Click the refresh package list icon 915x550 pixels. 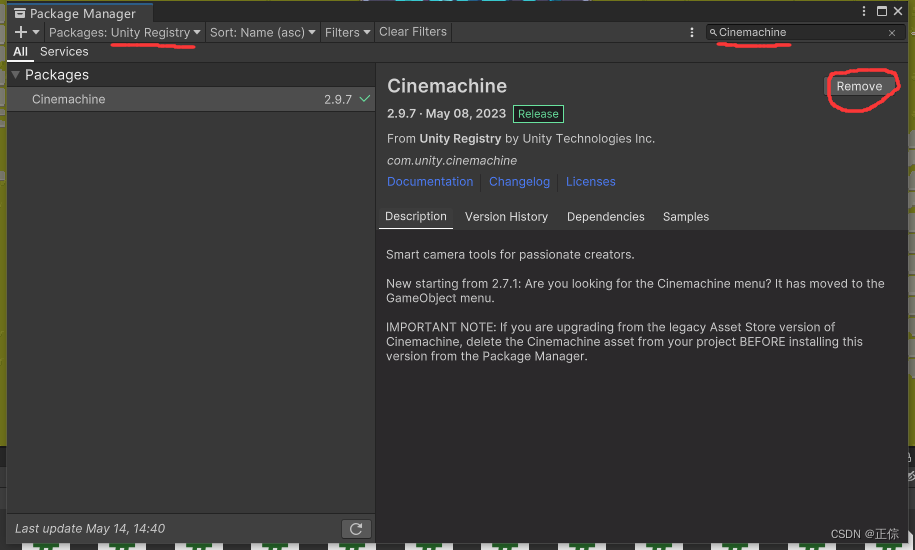[356, 529]
